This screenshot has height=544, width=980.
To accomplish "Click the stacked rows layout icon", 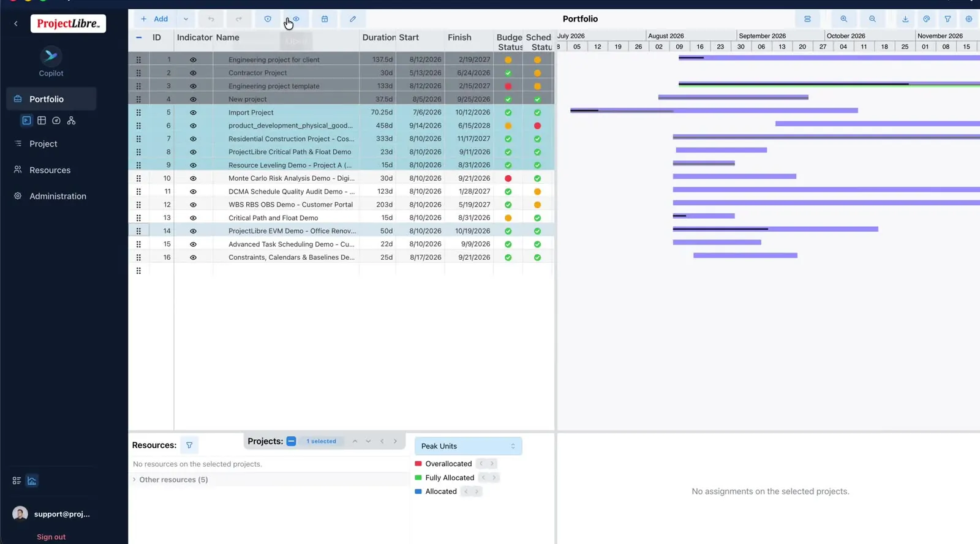I will 807,19.
